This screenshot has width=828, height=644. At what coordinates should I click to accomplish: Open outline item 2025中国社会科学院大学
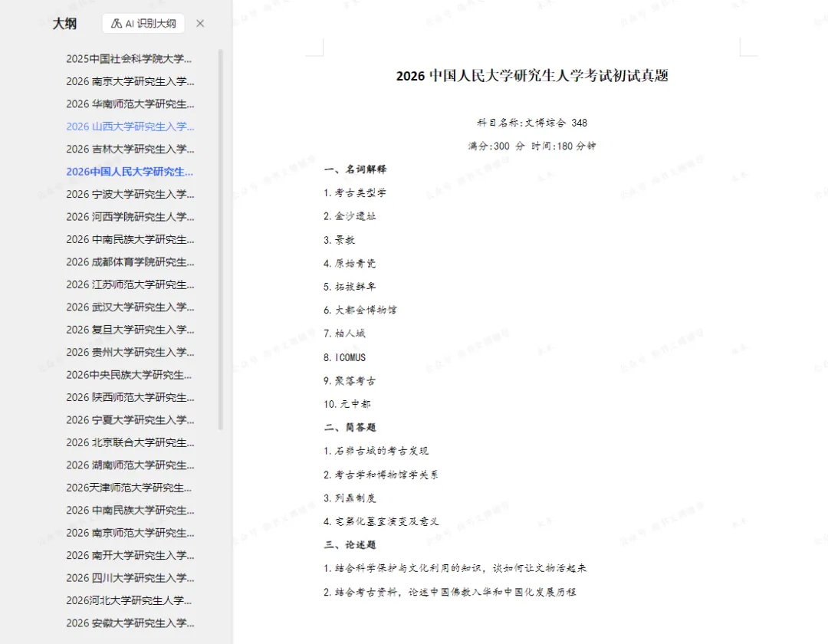tap(129, 58)
